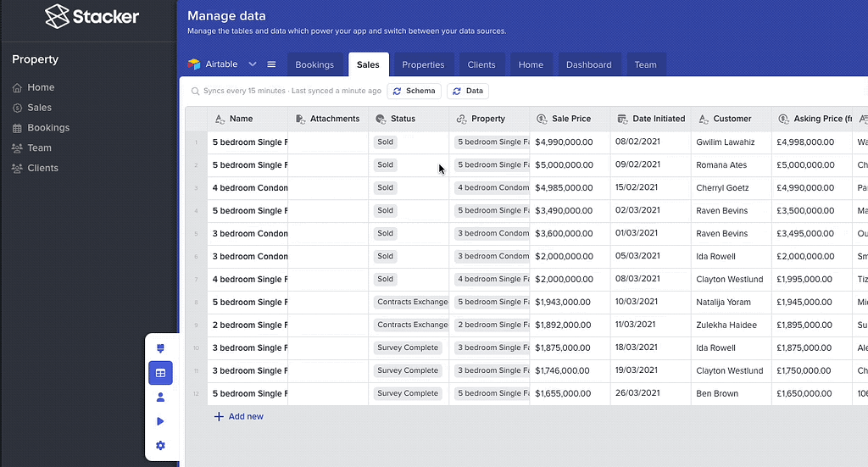868x467 pixels.
Task: Click the hamburger menu beside Airtable
Action: click(x=271, y=64)
